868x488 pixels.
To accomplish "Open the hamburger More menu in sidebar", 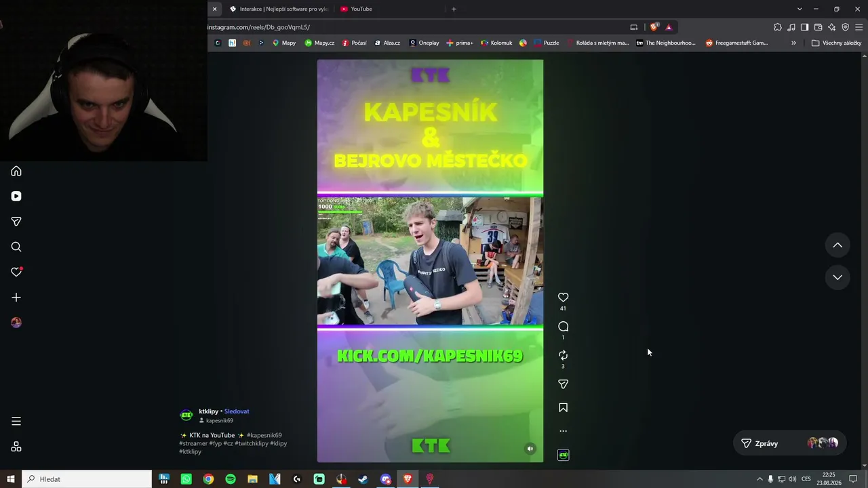I will [x=16, y=422].
